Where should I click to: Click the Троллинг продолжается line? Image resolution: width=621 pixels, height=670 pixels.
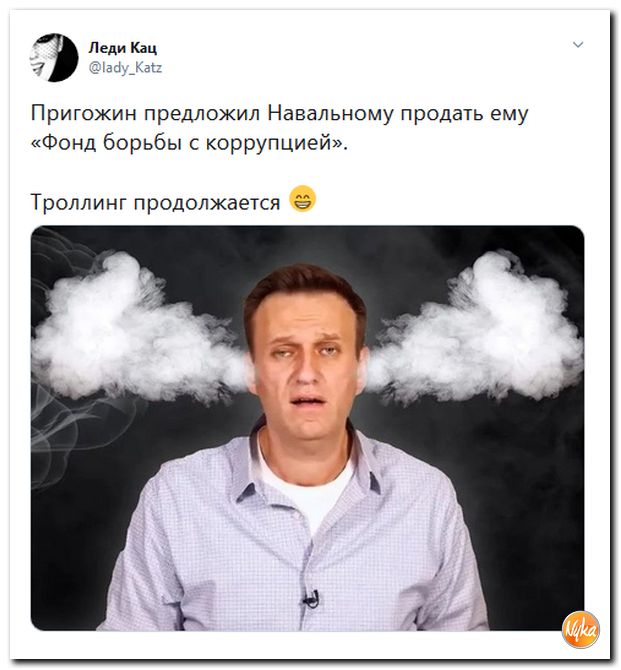tap(156, 202)
